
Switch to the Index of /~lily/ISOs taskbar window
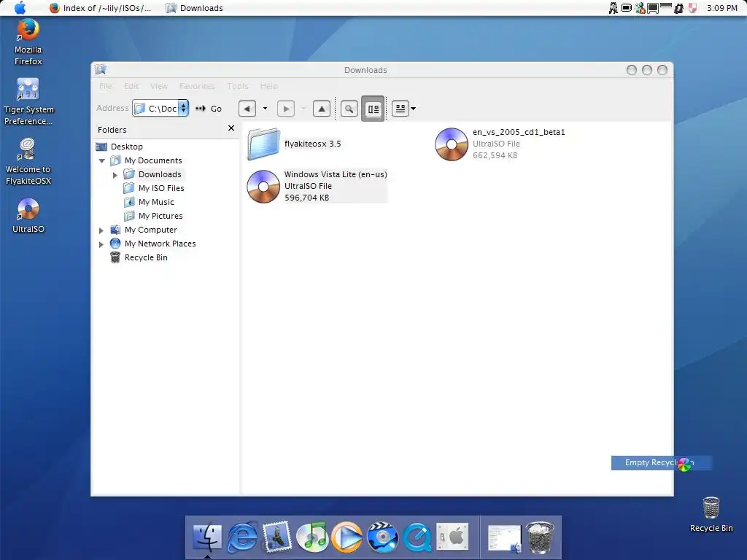101,8
